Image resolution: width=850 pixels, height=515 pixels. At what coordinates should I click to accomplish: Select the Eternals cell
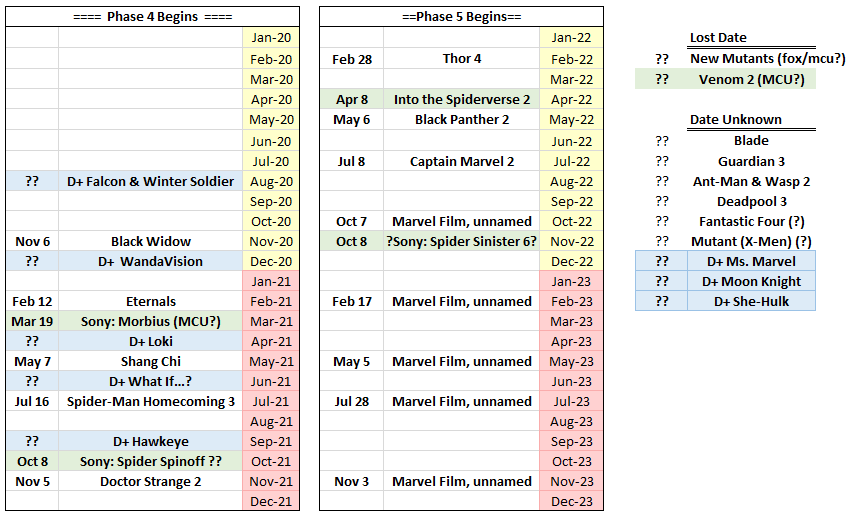tap(150, 301)
